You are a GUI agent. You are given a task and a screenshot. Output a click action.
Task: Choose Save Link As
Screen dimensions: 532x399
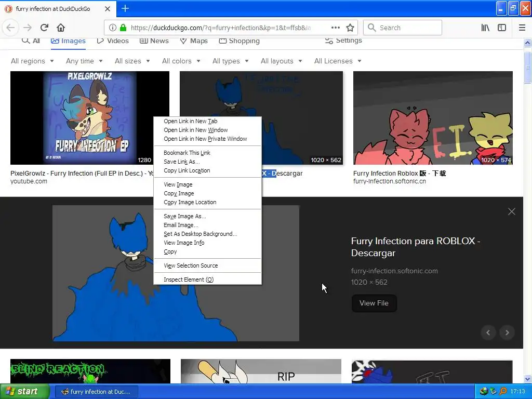click(x=207, y=162)
